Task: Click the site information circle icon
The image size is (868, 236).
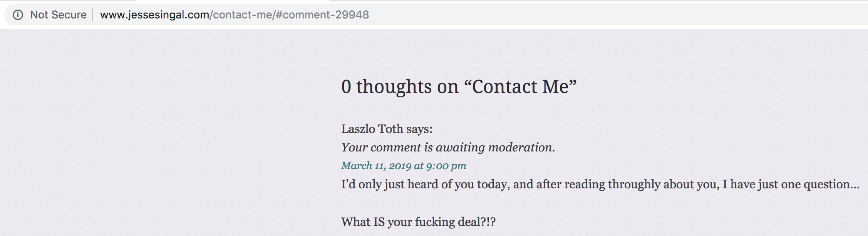Action: pos(18,15)
